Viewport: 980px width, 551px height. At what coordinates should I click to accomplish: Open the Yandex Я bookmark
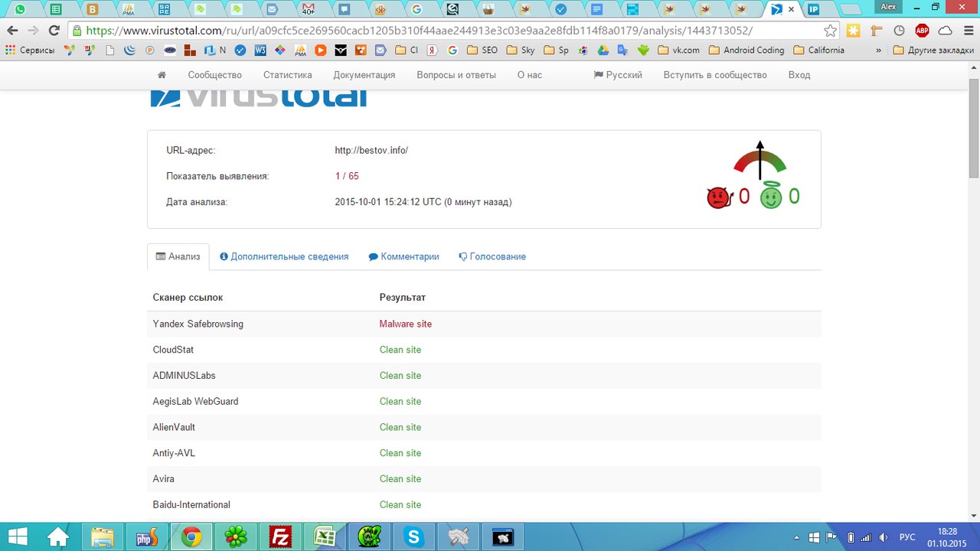pyautogui.click(x=433, y=51)
